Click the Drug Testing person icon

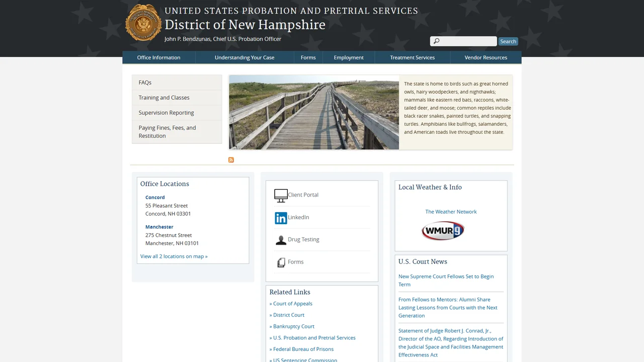pos(281,240)
